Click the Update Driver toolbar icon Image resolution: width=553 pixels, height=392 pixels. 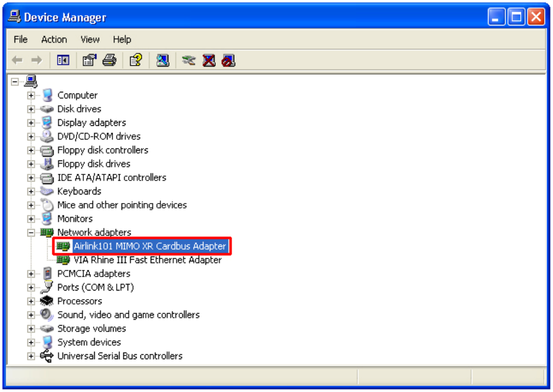click(x=188, y=60)
